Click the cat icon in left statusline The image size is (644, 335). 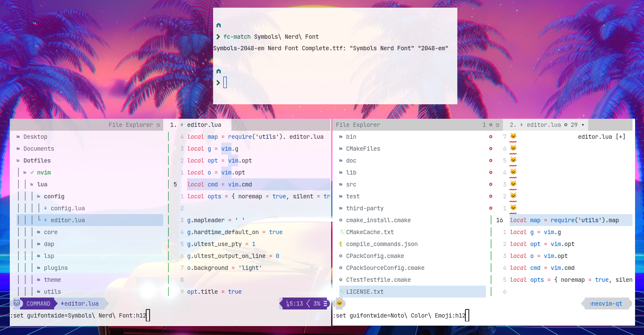pyautogui.click(x=16, y=304)
